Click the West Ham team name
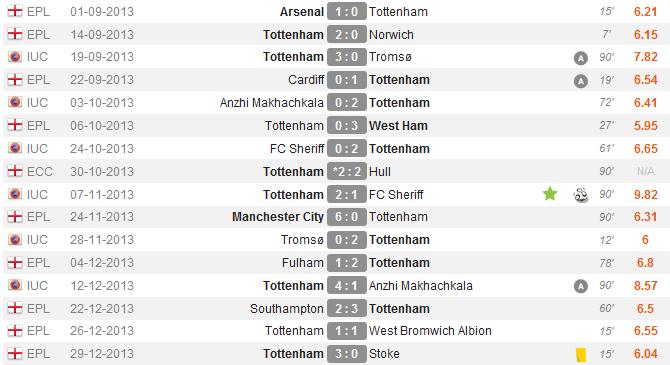The height and width of the screenshot is (365, 670). pos(398,126)
